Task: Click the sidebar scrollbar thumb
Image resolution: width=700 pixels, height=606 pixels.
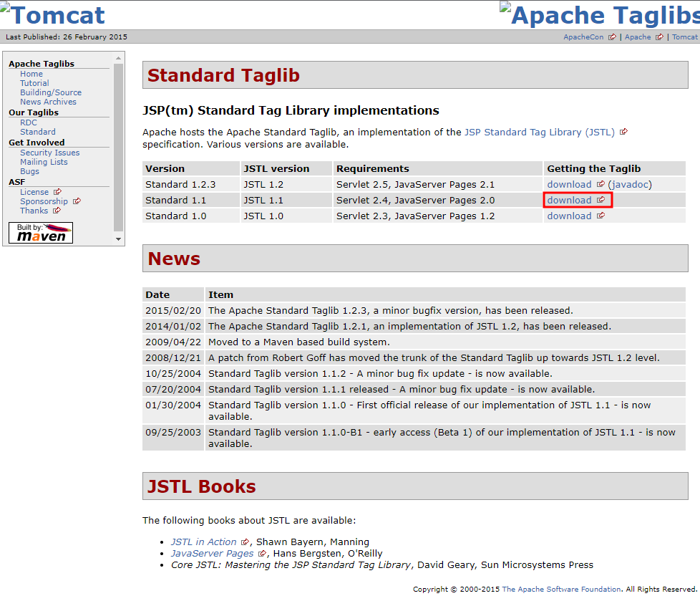Action: [x=118, y=148]
